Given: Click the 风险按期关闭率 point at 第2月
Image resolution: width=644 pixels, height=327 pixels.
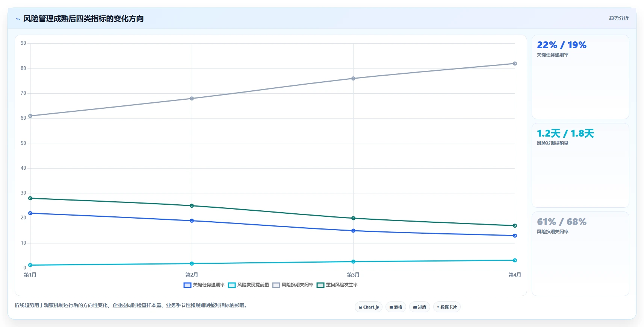Looking at the screenshot, I should (192, 99).
